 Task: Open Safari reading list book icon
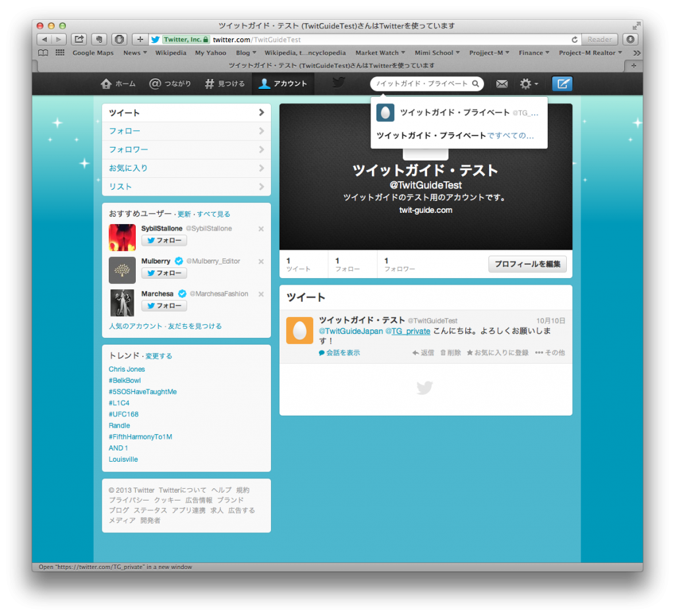pos(43,53)
